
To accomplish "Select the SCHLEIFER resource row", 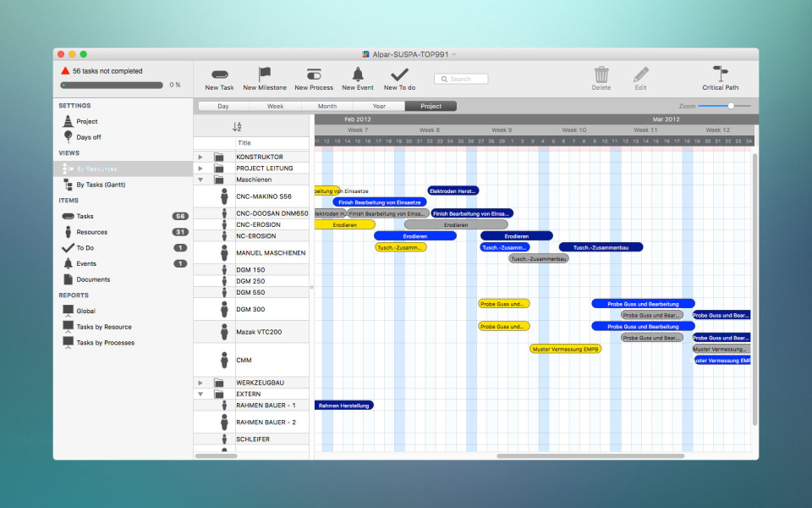I will coord(252,439).
